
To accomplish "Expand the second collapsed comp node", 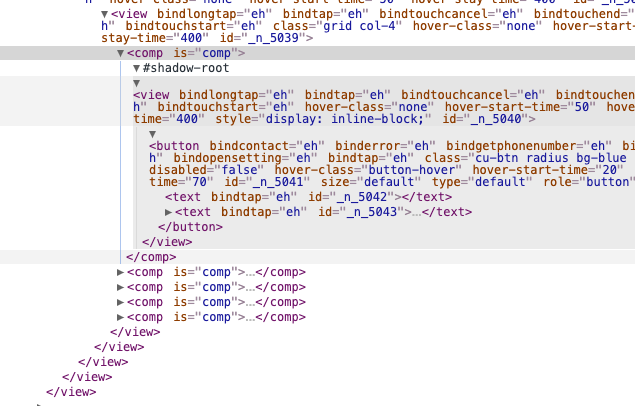I will coord(120,287).
